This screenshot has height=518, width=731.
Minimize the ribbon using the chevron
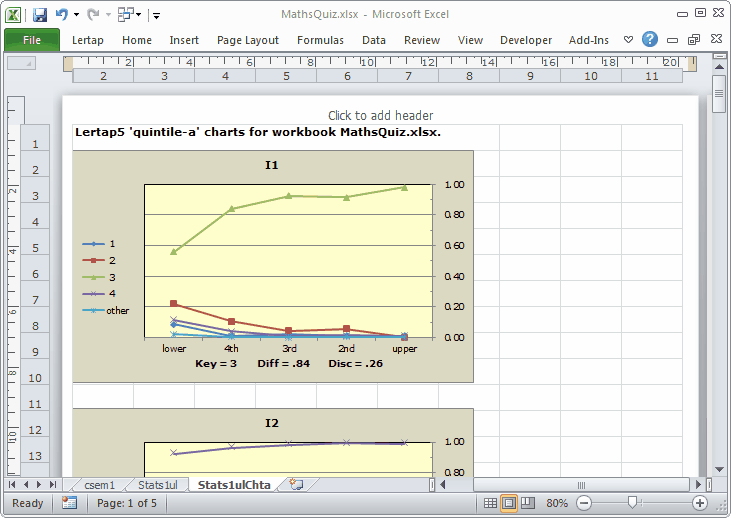[x=628, y=40]
